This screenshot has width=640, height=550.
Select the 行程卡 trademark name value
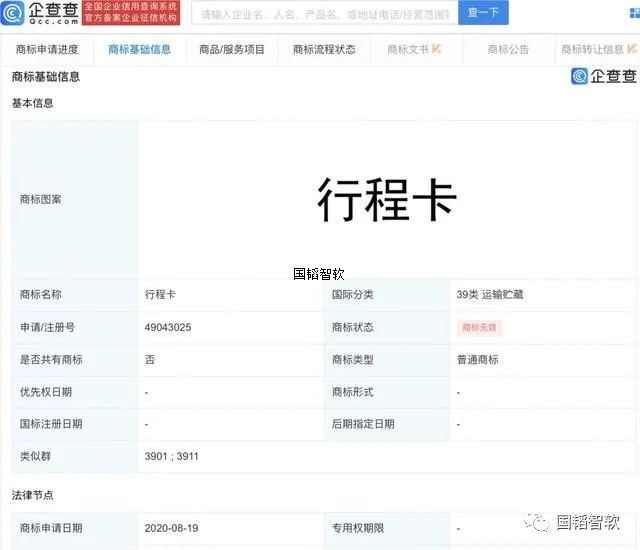pos(160,295)
